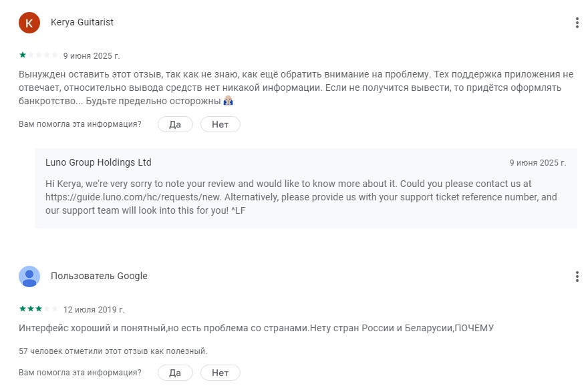Click the "Kerya Guitarist" reviewer name
588x386 pixels.
[x=82, y=23]
